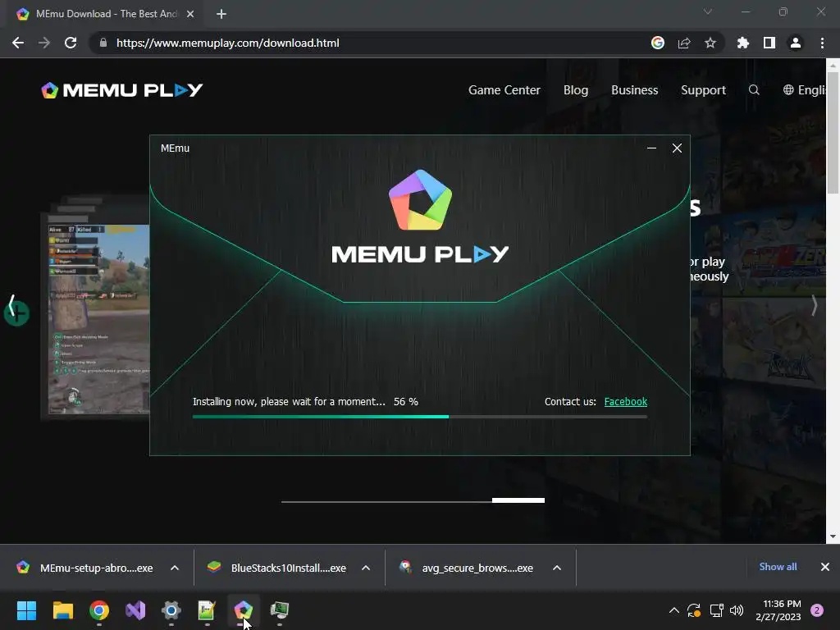Click the previous slide arrow on carousel
The width and height of the screenshot is (840, 630).
pos(11,307)
